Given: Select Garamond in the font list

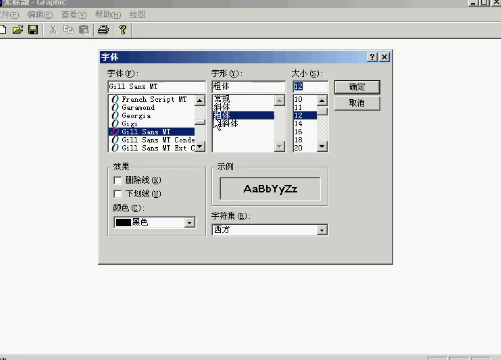Looking at the screenshot, I should (x=152, y=107).
